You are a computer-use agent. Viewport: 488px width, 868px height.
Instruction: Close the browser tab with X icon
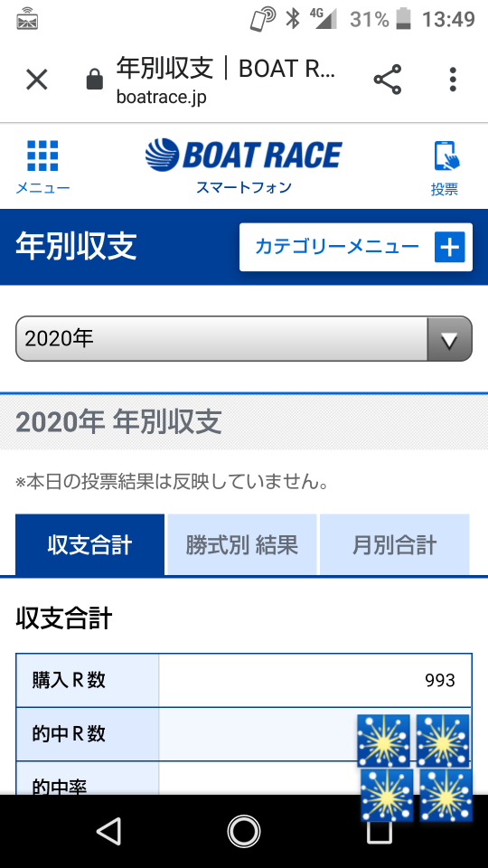click(x=37, y=80)
